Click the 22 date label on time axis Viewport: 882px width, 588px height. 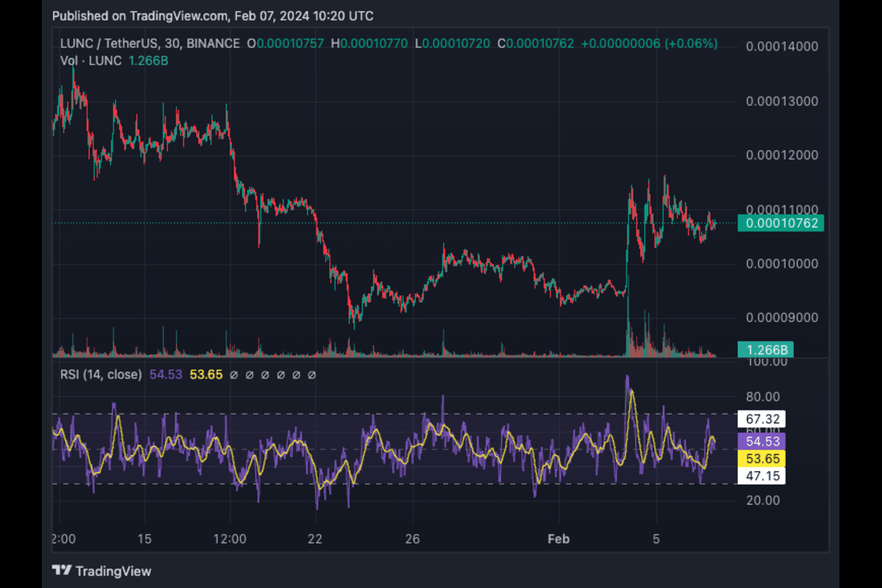point(315,539)
